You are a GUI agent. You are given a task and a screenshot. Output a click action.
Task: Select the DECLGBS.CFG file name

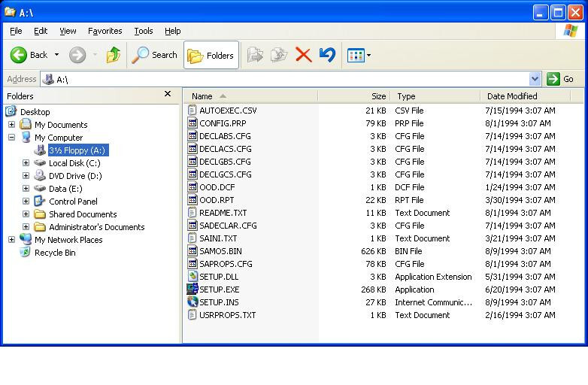tap(225, 162)
